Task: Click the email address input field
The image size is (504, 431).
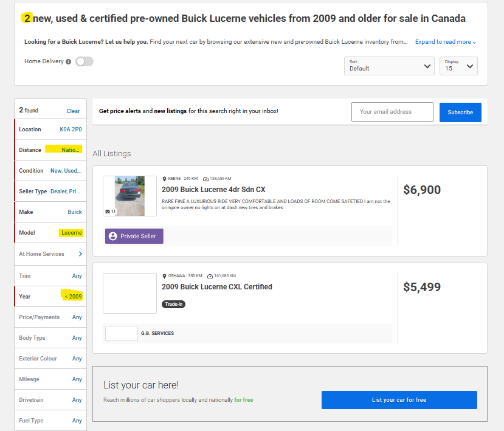Action: (x=392, y=112)
